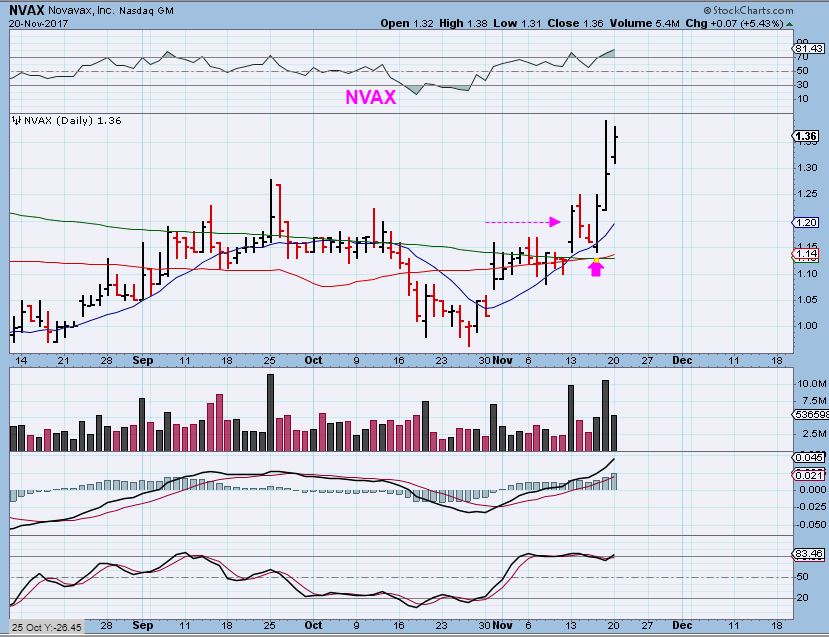This screenshot has height=637, width=829.
Task: Click the Low 1.31 value
Action: click(x=518, y=23)
